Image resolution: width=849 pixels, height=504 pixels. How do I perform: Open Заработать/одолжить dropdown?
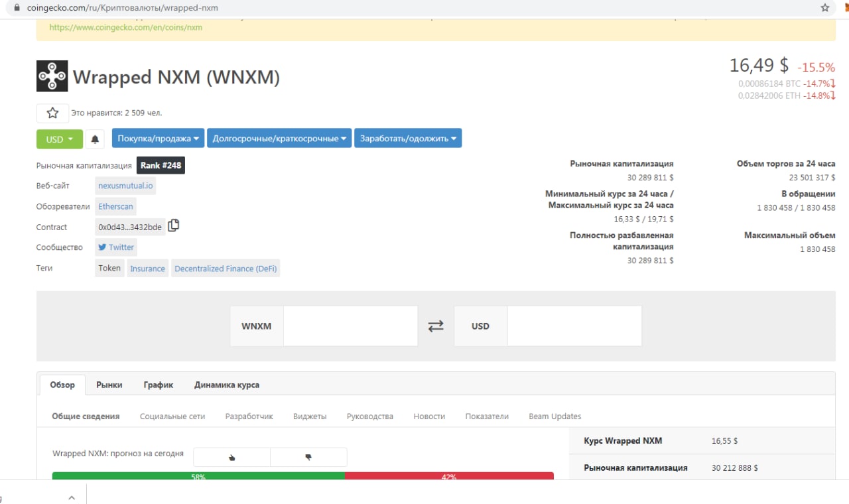(408, 139)
